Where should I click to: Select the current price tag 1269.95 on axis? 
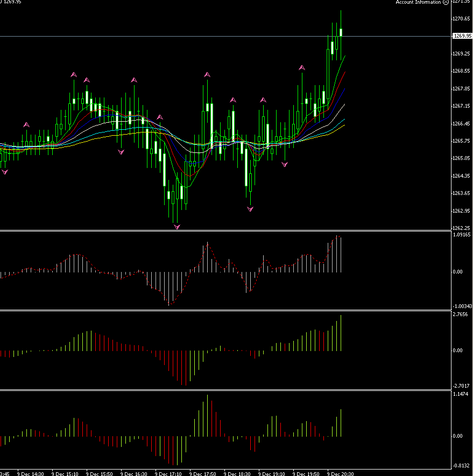coord(462,36)
